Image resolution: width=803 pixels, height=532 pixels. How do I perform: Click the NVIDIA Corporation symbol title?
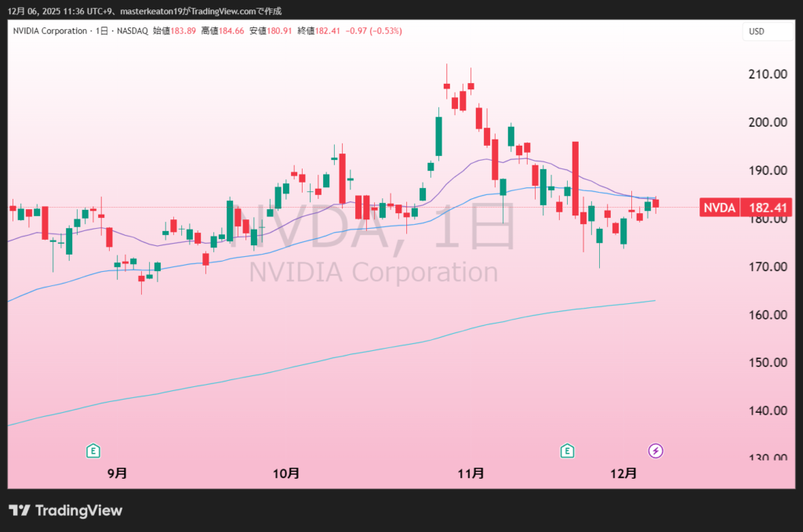pyautogui.click(x=49, y=31)
